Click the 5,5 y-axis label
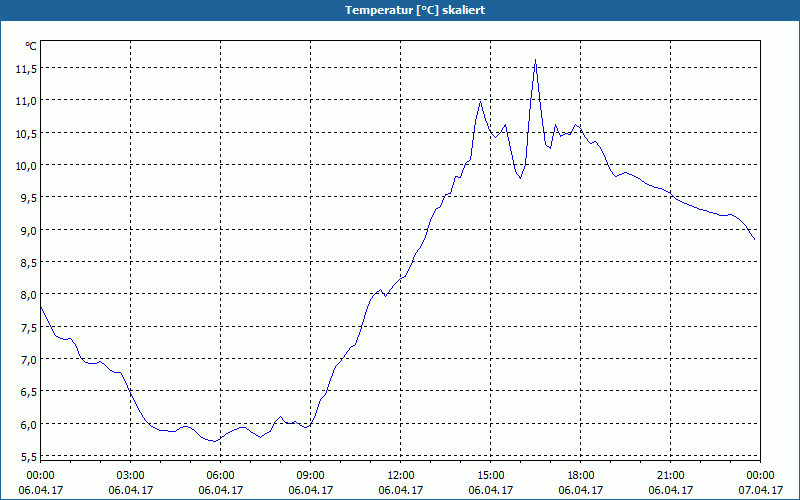 point(28,457)
